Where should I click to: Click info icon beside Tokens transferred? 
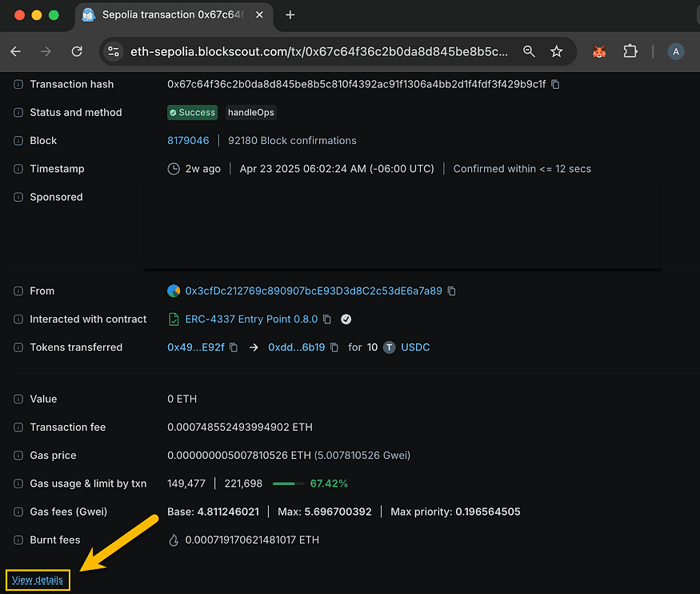pos(18,347)
